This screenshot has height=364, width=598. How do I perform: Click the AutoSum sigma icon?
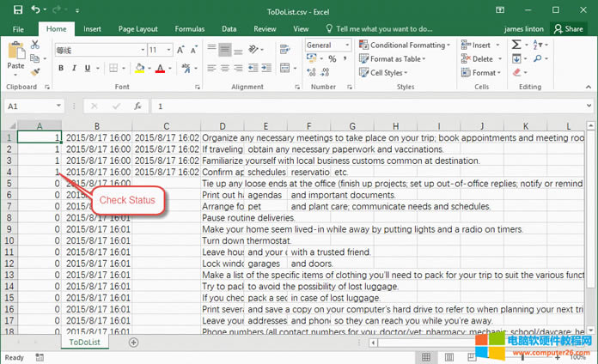click(518, 45)
